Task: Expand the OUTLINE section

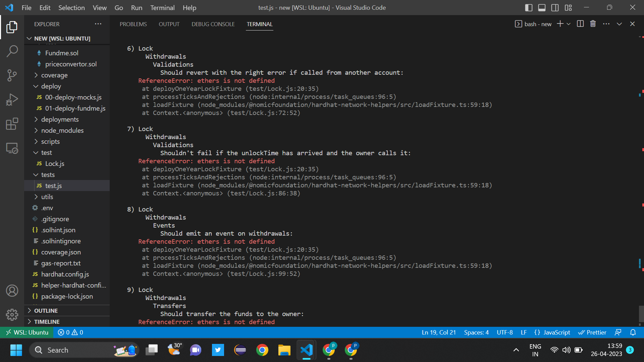Action: (46, 311)
